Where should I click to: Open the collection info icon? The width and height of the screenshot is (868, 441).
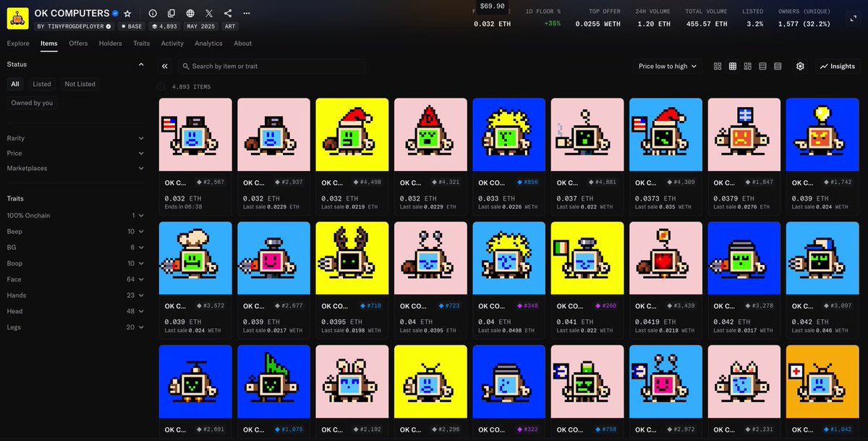point(152,14)
